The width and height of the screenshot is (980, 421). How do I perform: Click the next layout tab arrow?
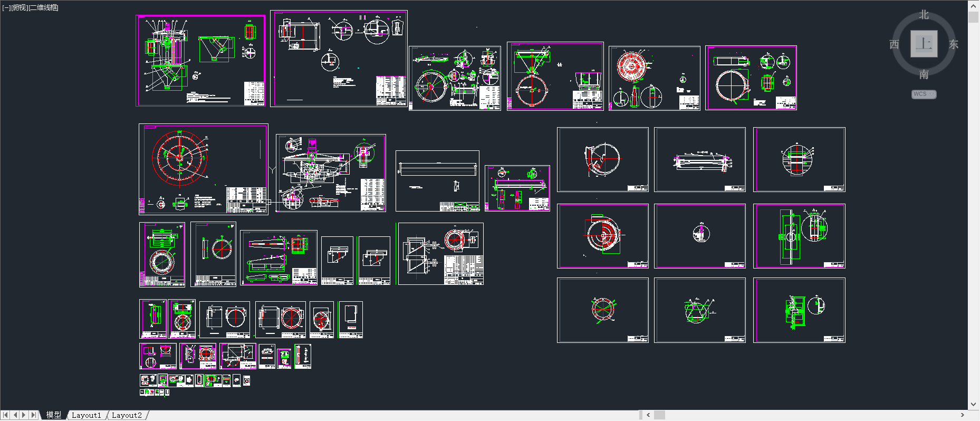(x=24, y=415)
